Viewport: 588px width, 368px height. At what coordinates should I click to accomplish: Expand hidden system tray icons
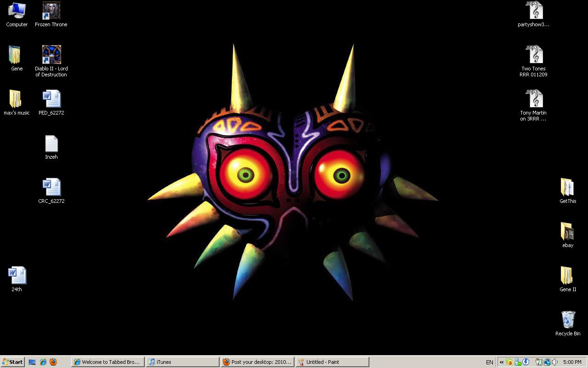(x=502, y=362)
